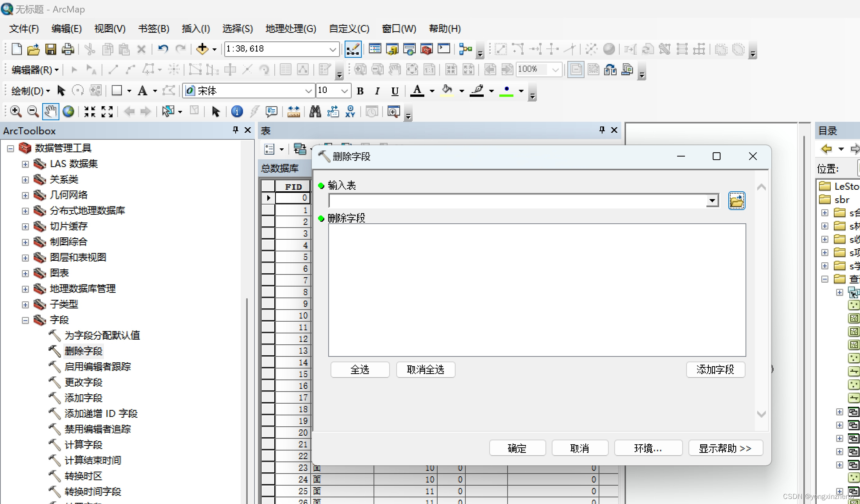
Task: Click the FID column header in table
Action: (x=293, y=187)
